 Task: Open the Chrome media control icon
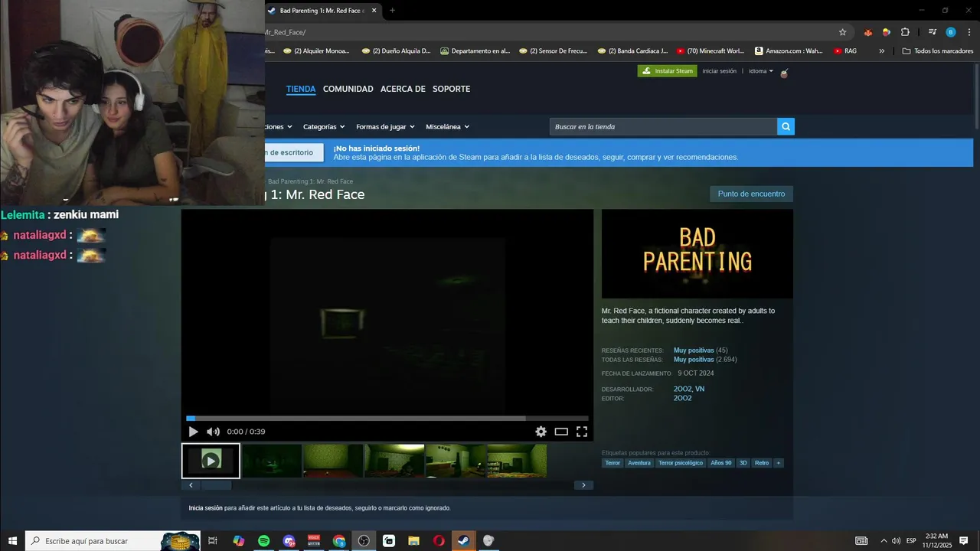coord(933,32)
